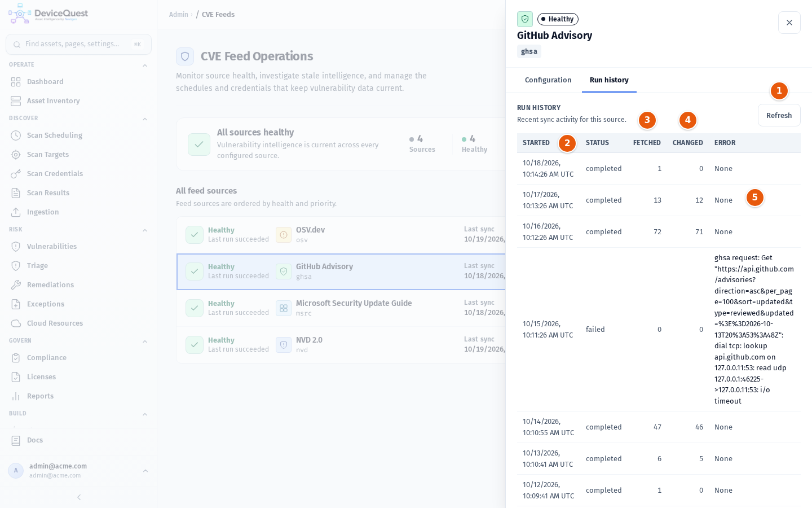The image size is (812, 508).
Task: Click the Compliance clipboard icon
Action: (16, 358)
